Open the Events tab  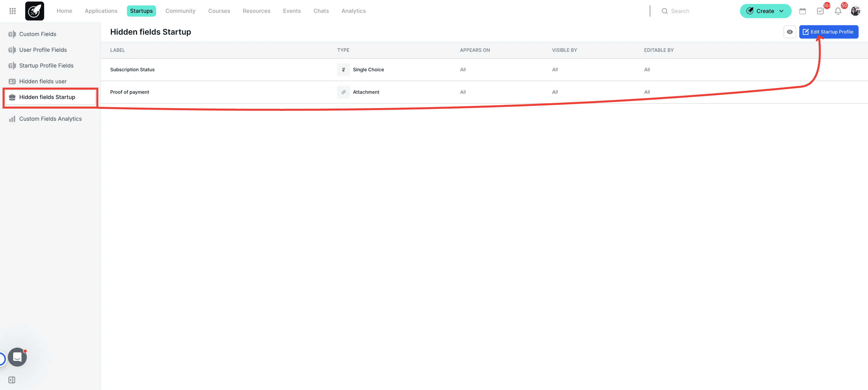click(292, 11)
